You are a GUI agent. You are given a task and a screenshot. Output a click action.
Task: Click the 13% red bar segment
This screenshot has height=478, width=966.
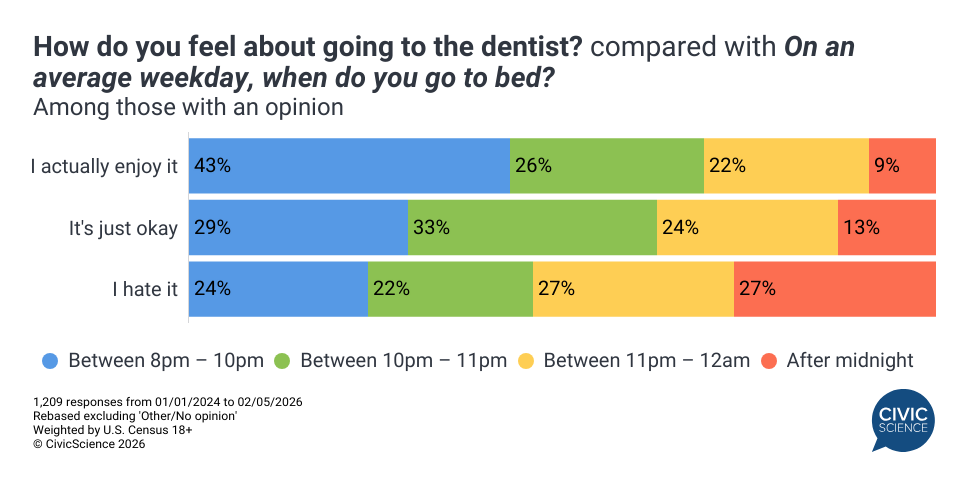886,228
